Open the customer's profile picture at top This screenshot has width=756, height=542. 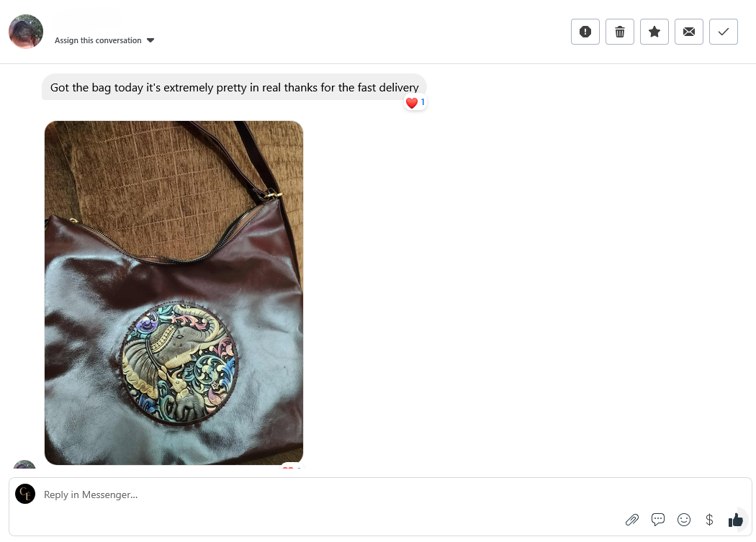[26, 32]
